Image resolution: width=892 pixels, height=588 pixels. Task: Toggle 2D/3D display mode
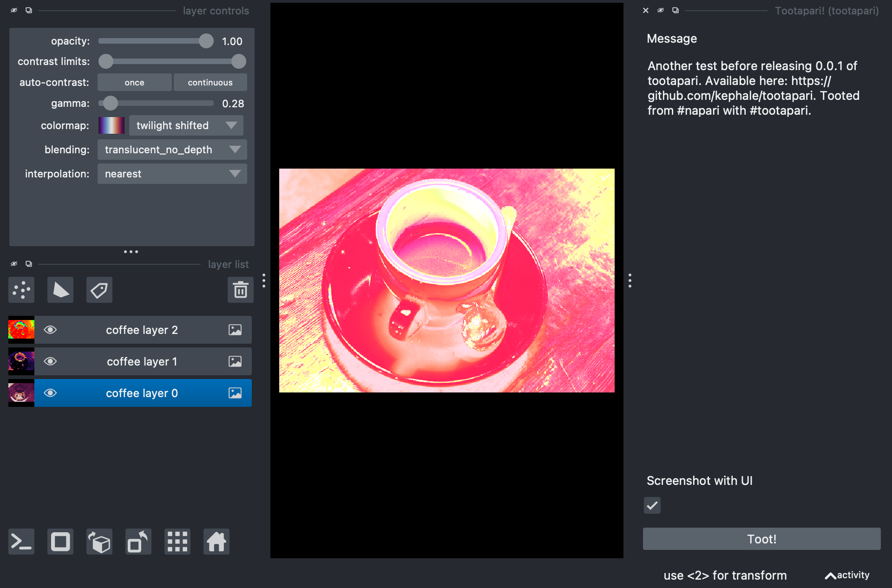click(60, 542)
